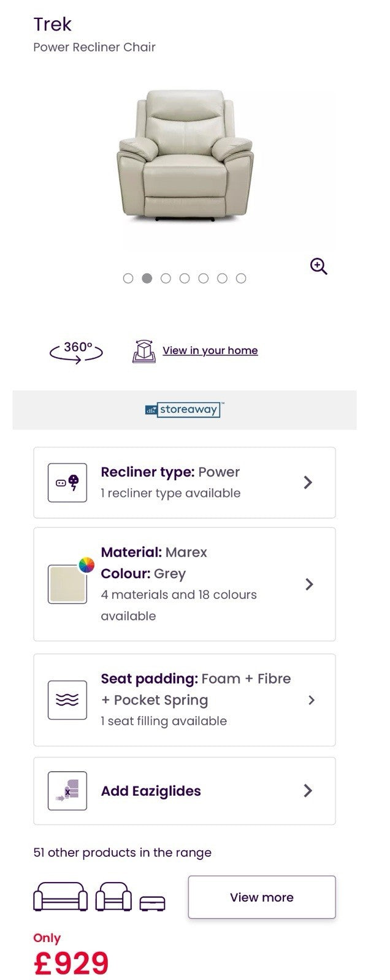Select the first image carousel dot

pos(128,278)
